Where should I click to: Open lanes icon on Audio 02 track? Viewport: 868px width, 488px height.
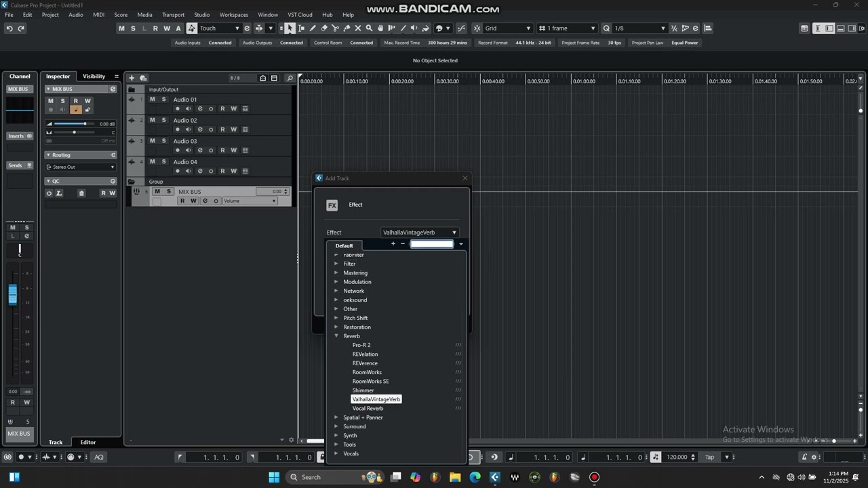pyautogui.click(x=245, y=129)
